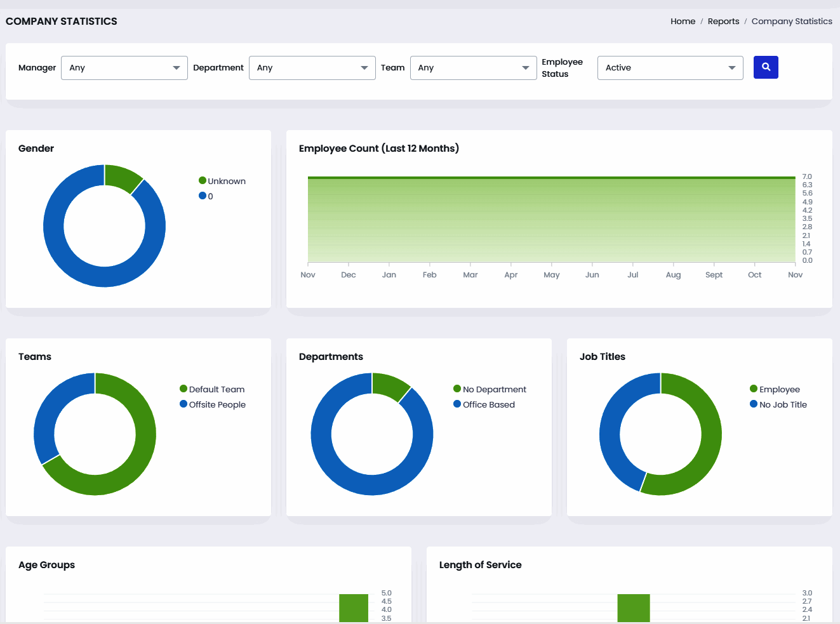Open the Reports breadcrumb link
The image size is (840, 624).
(x=723, y=22)
